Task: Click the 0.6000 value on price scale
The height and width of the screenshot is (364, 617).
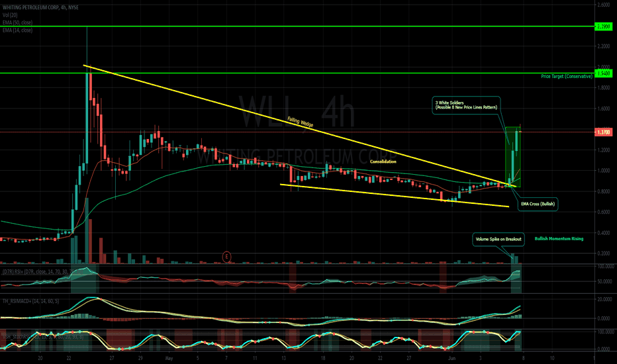Action: click(604, 212)
